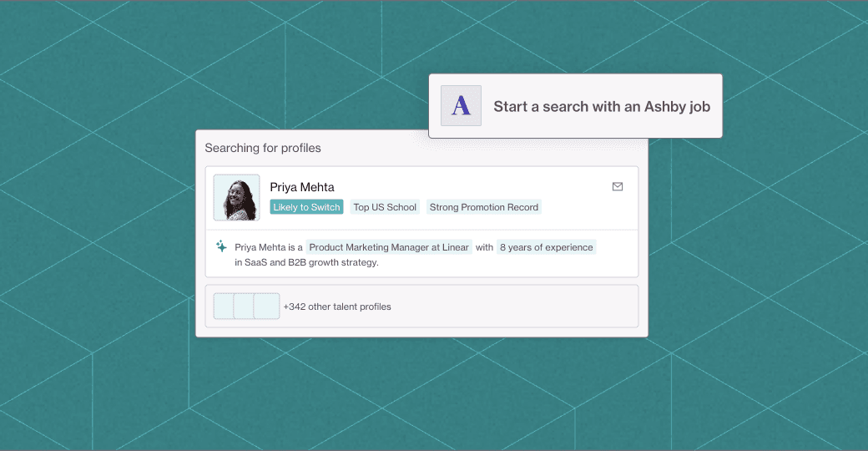Click the 'Searching for profiles' heading
This screenshot has height=451, width=868.
coord(263,148)
